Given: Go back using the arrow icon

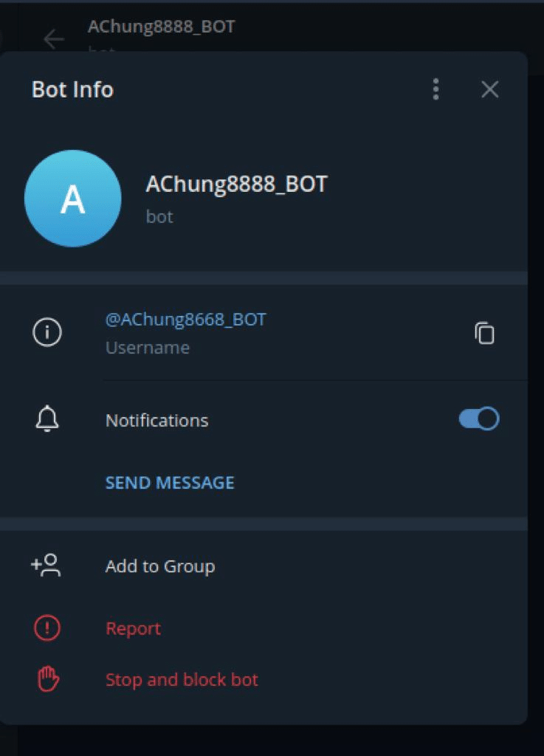Looking at the screenshot, I should point(54,40).
